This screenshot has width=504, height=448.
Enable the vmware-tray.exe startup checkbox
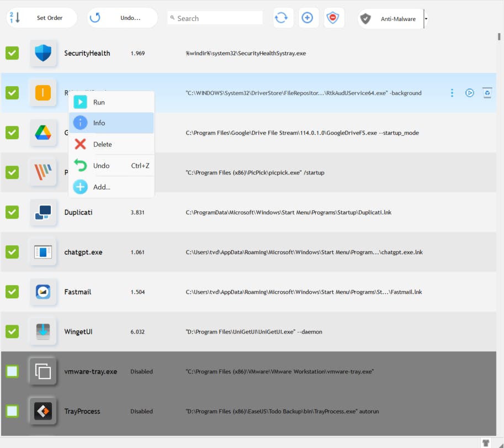point(12,371)
